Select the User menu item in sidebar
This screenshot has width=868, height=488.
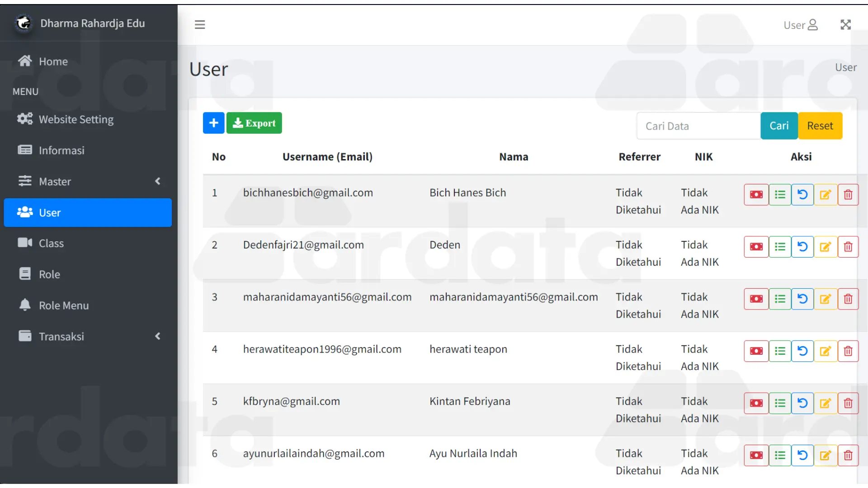pyautogui.click(x=88, y=212)
